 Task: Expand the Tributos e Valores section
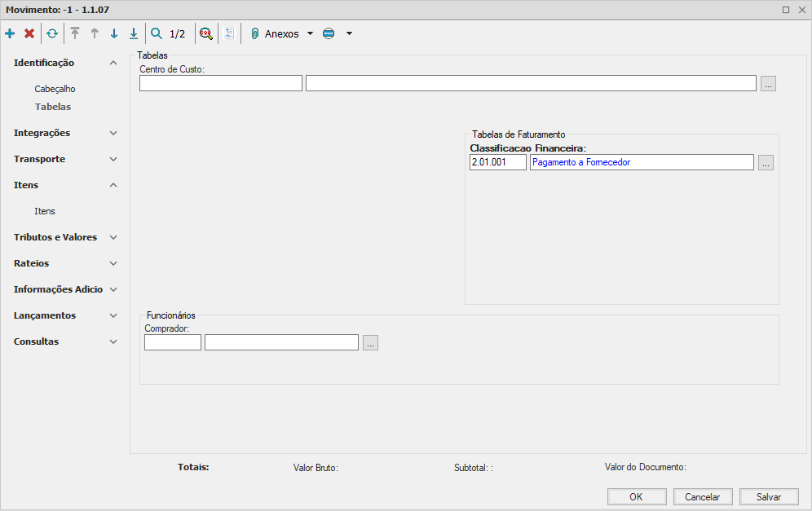(113, 237)
